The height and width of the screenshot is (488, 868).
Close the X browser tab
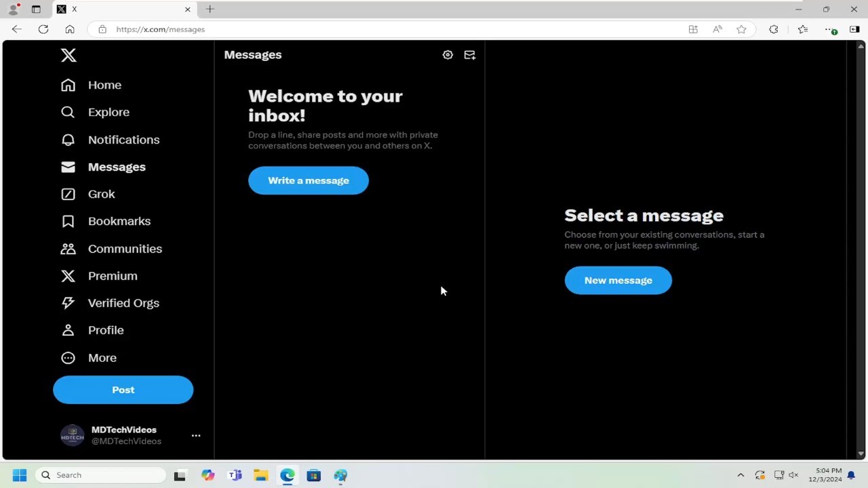pyautogui.click(x=188, y=9)
